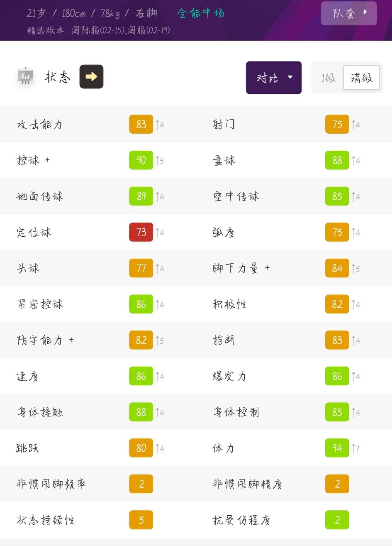
Task: Open the 队套 button
Action: coord(348,14)
